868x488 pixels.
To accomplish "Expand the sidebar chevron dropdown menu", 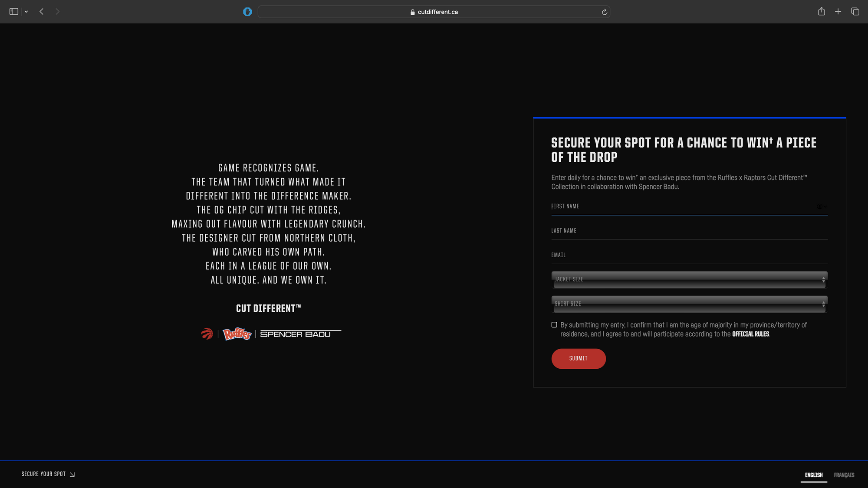I will tap(26, 12).
